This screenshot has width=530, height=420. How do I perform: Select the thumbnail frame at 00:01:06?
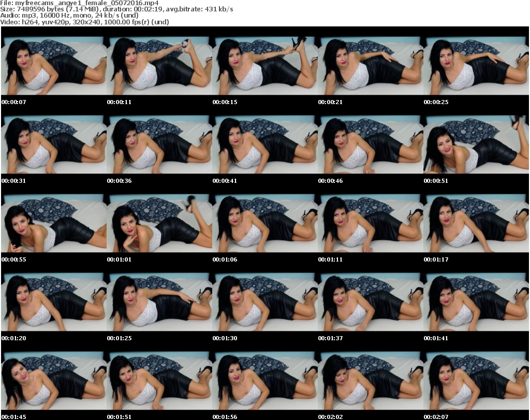[265, 224]
